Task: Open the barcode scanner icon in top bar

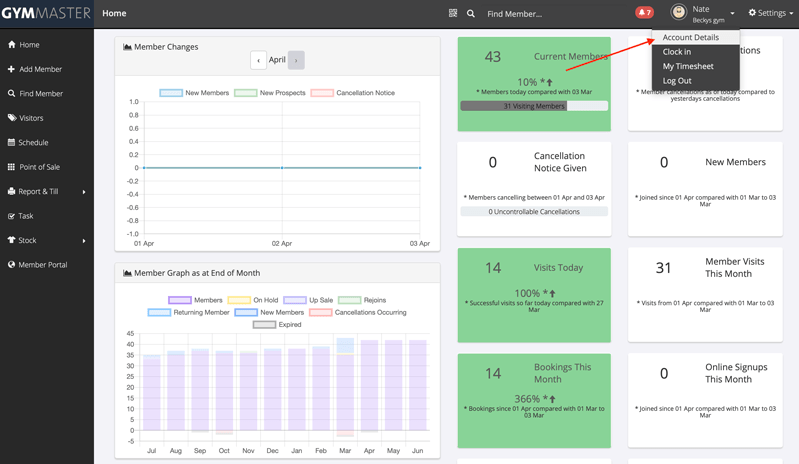Action: 453,14
